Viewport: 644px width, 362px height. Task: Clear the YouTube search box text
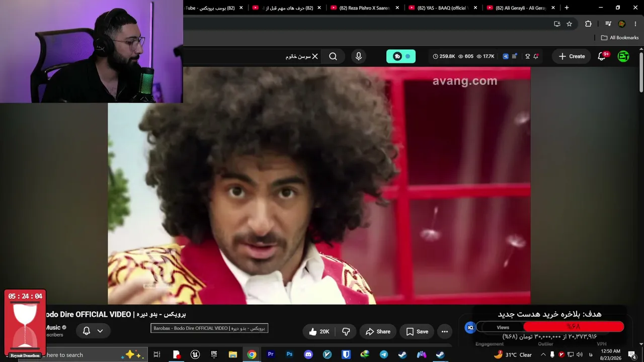pyautogui.click(x=315, y=56)
